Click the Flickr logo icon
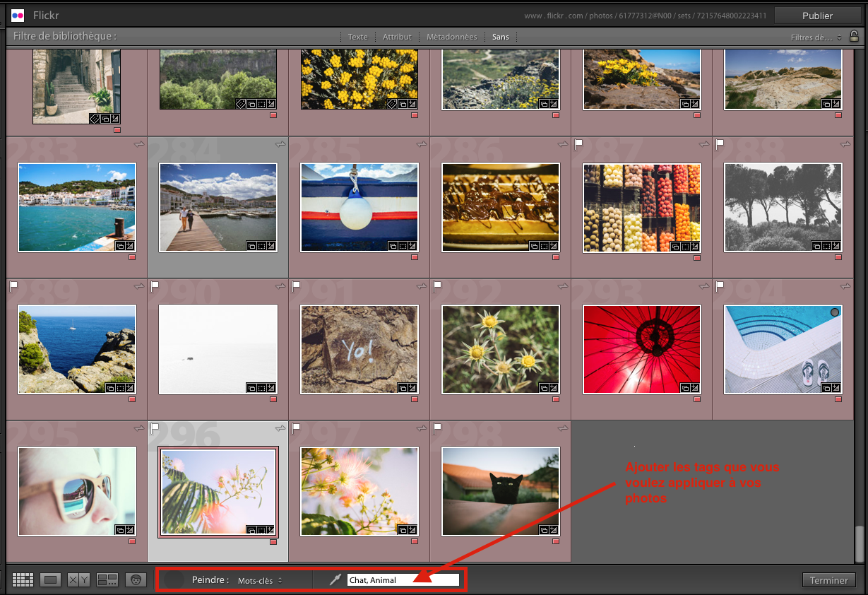The image size is (868, 595). pos(18,15)
